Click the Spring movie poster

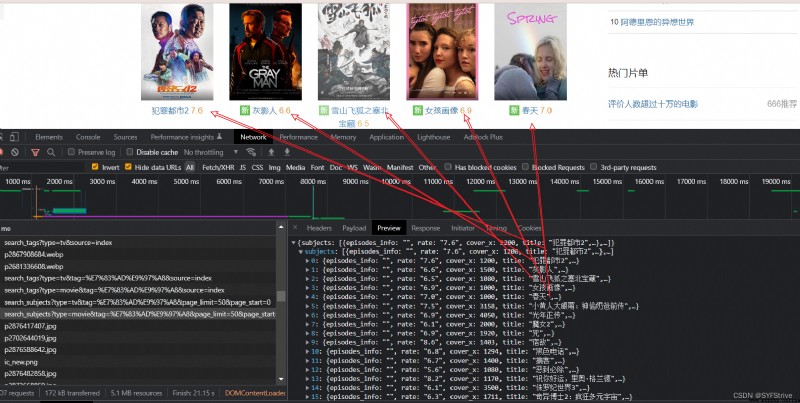coord(531,52)
